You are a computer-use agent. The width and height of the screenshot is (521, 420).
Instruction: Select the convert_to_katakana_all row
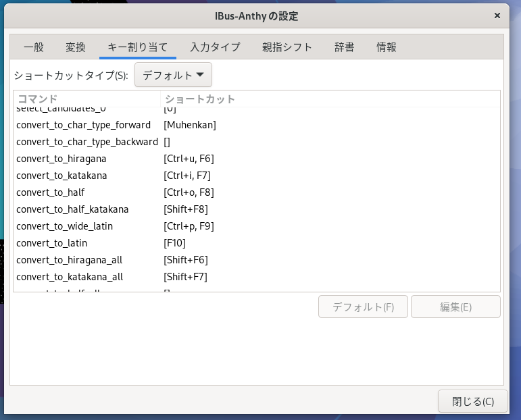257,277
